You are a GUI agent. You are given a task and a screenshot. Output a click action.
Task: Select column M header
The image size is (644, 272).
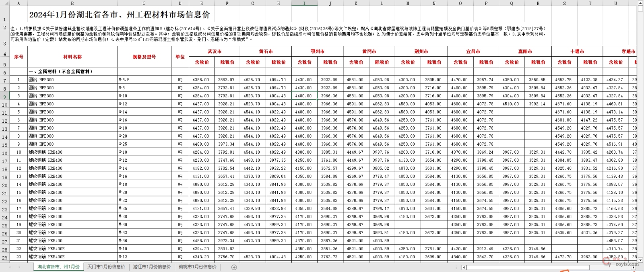coord(408,3)
